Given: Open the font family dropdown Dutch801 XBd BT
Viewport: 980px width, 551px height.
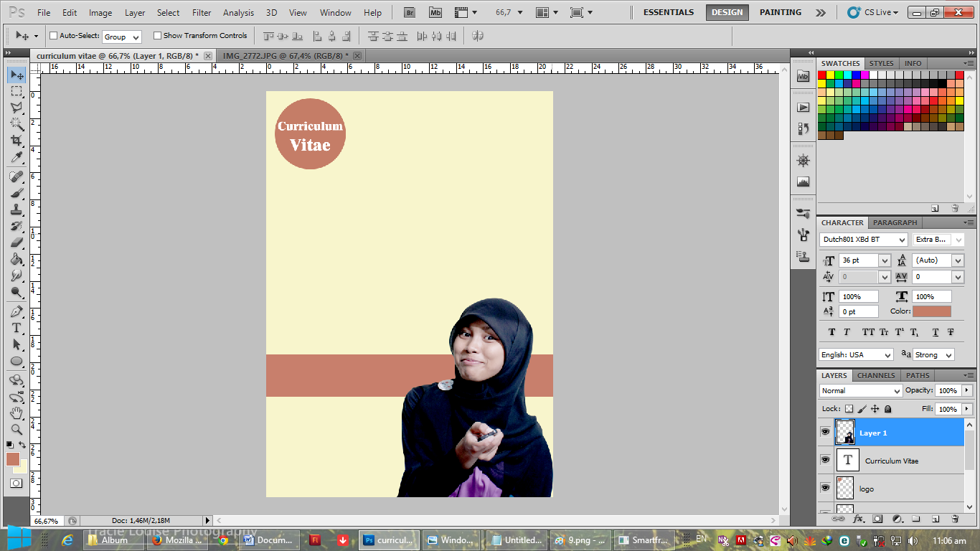Looking at the screenshot, I should (864, 240).
